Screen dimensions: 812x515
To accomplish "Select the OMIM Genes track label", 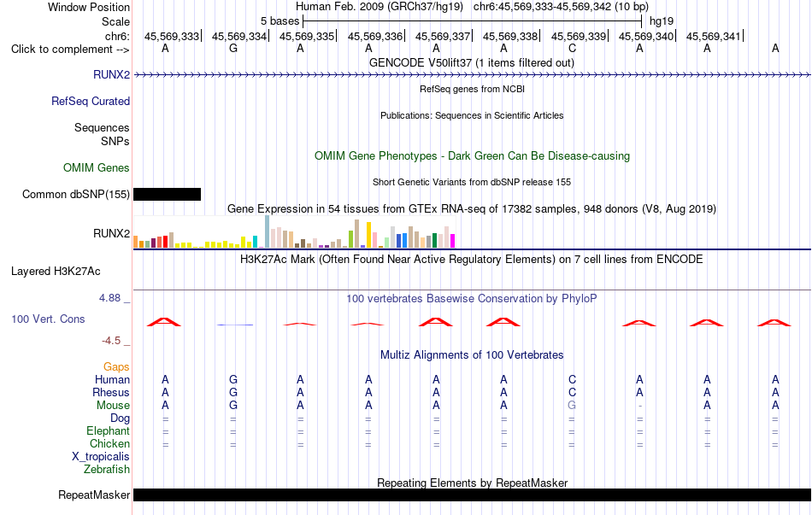I will tap(97, 167).
